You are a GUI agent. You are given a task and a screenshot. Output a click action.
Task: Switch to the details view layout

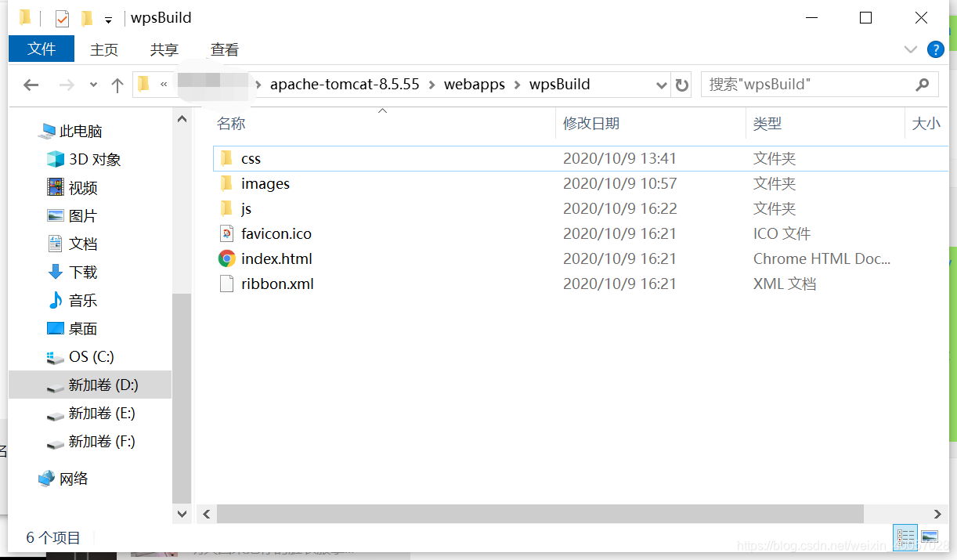point(906,537)
